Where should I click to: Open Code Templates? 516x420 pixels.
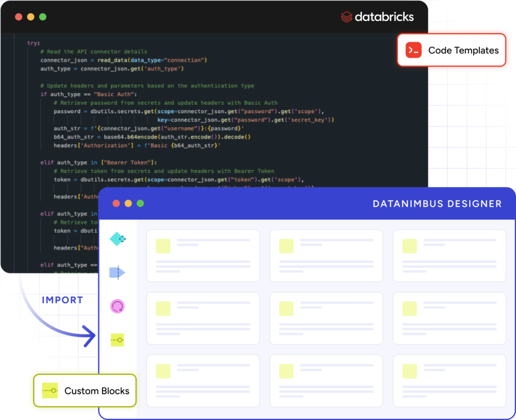coord(463,50)
